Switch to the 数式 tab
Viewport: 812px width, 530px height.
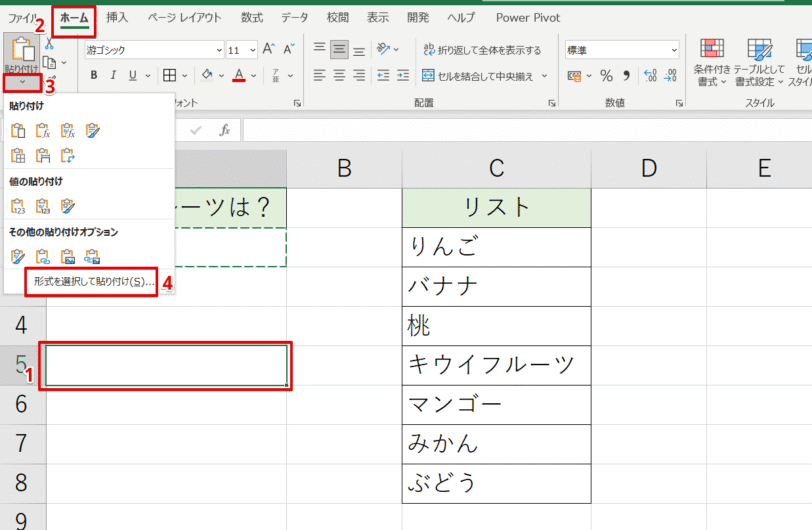pos(252,18)
